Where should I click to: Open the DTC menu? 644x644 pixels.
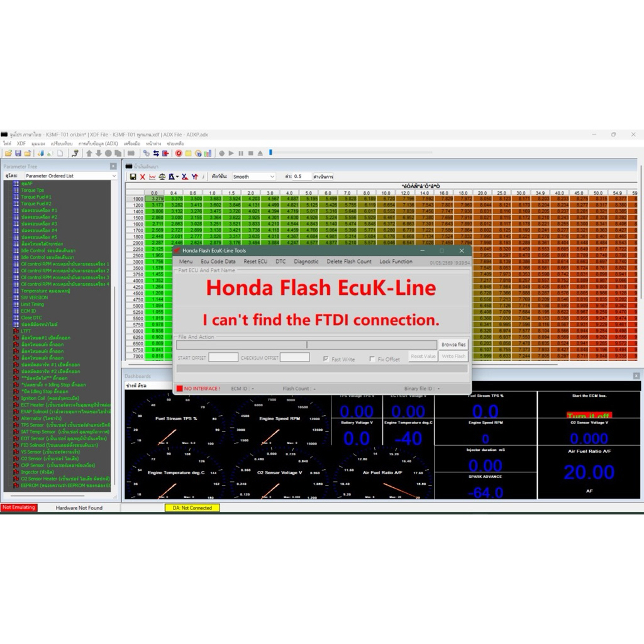point(280,261)
